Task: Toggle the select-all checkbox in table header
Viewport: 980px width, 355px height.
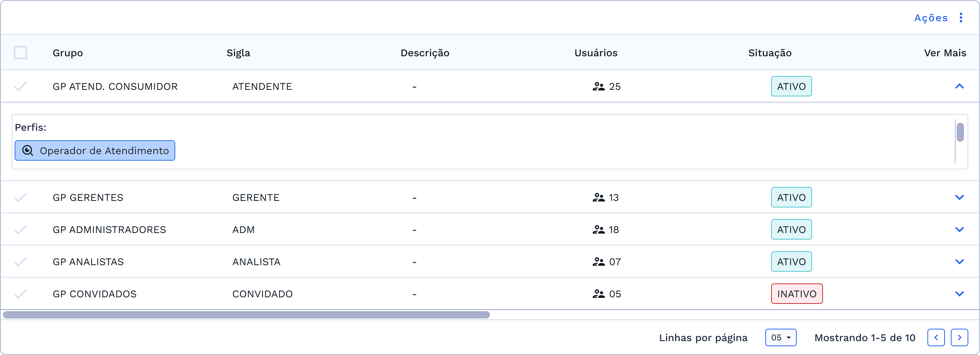Action: coord(21,53)
